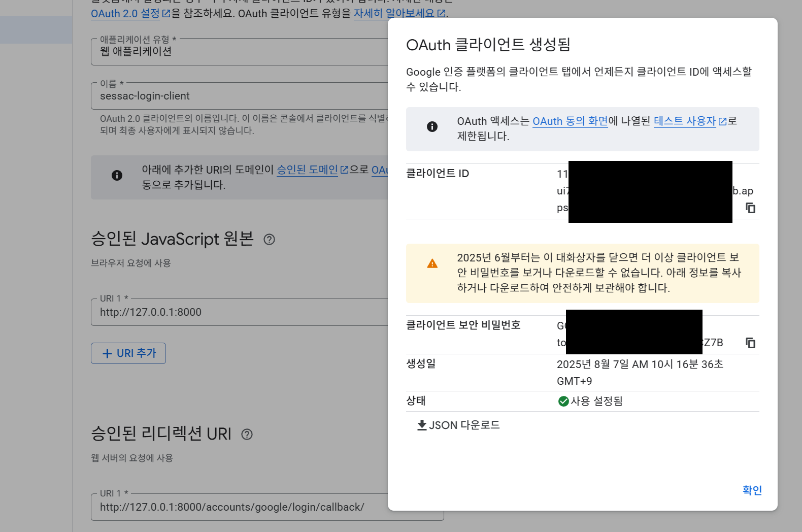The height and width of the screenshot is (532, 802).
Task: Open the 승인된 도메인 link
Action: point(312,170)
